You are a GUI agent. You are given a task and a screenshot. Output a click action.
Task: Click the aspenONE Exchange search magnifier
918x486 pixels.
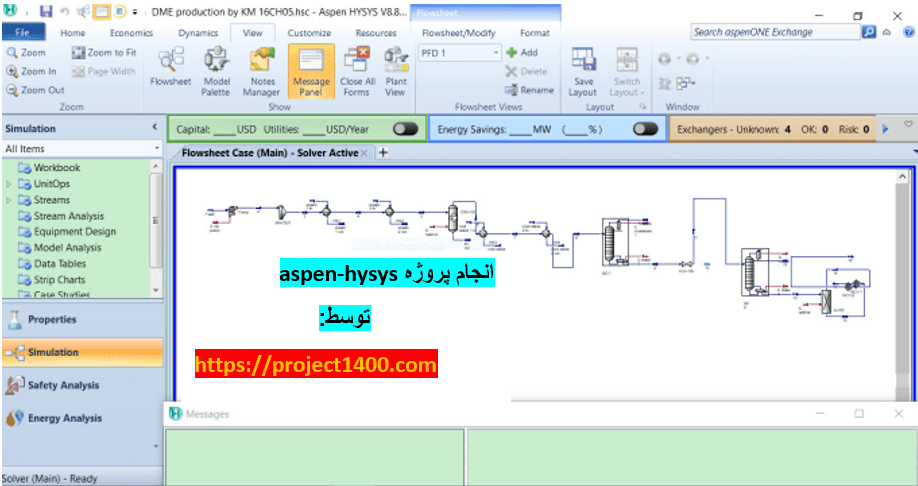(869, 32)
